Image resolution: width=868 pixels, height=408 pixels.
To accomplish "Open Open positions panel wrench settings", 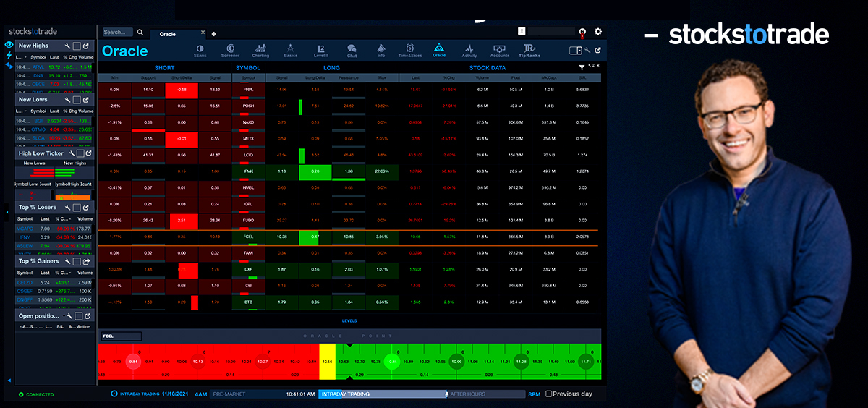I will (68, 316).
